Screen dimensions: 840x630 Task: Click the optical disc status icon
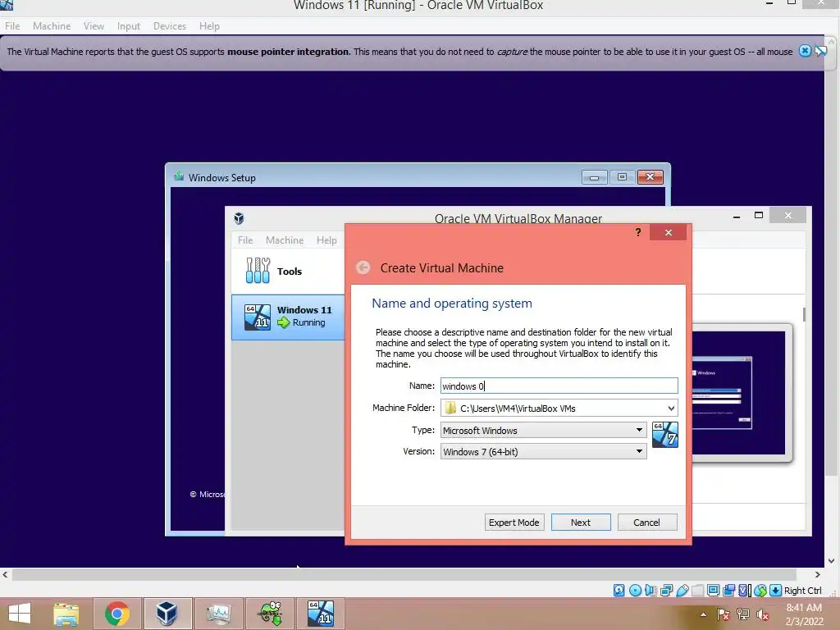click(x=636, y=591)
